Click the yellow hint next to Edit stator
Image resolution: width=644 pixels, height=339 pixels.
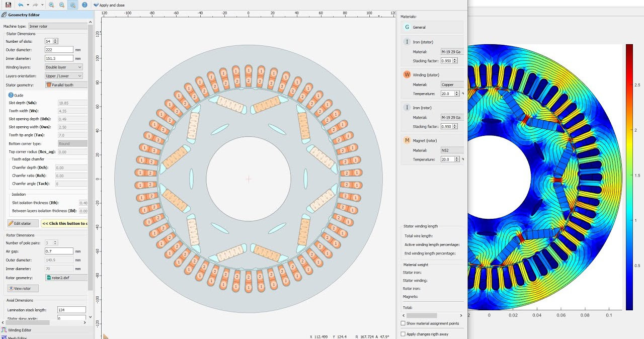click(64, 223)
